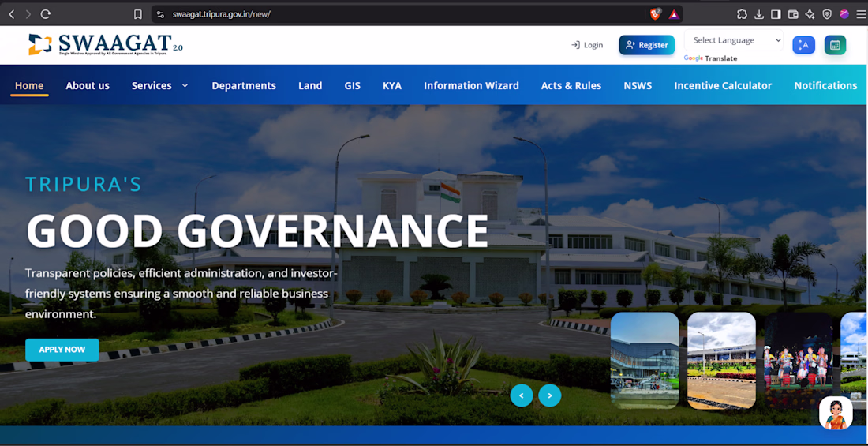This screenshot has height=446, width=868.
Task: Go back with the browser back arrow
Action: click(12, 14)
